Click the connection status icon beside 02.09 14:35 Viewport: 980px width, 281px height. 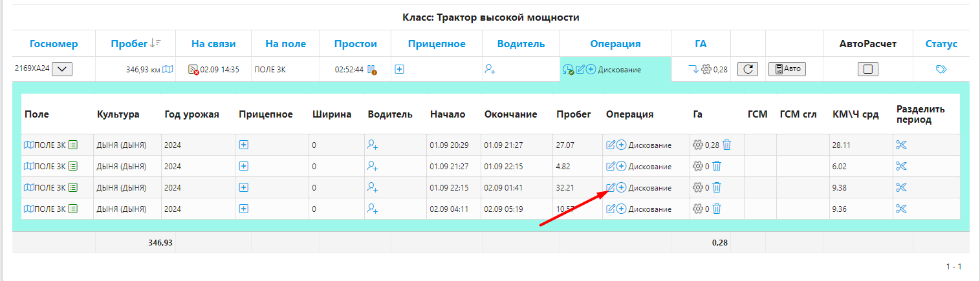pos(193,70)
